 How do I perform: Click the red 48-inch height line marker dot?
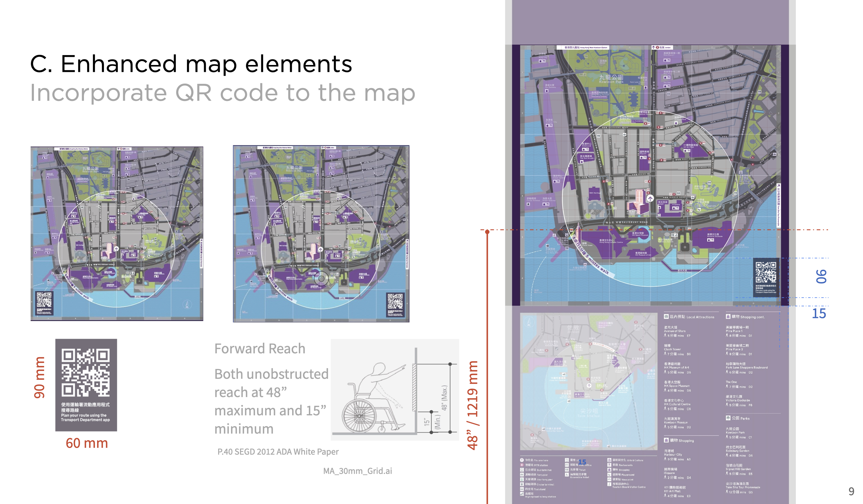tap(487, 232)
